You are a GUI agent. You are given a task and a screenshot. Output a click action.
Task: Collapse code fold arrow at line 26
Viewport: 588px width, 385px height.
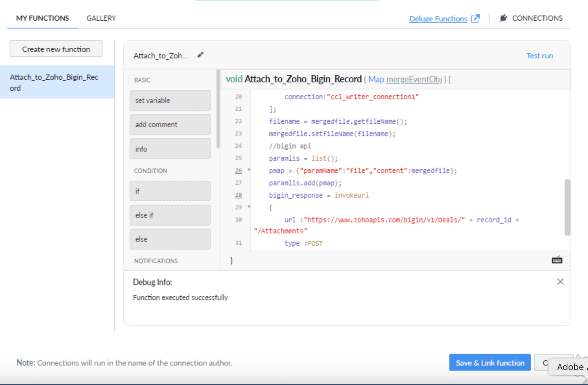pyautogui.click(x=249, y=170)
